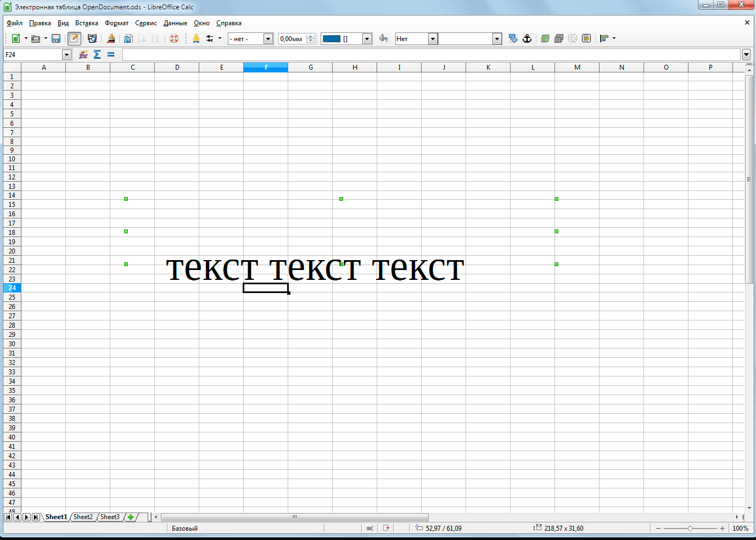756x540 pixels.
Task: Click the Anchor icon
Action: [527, 38]
